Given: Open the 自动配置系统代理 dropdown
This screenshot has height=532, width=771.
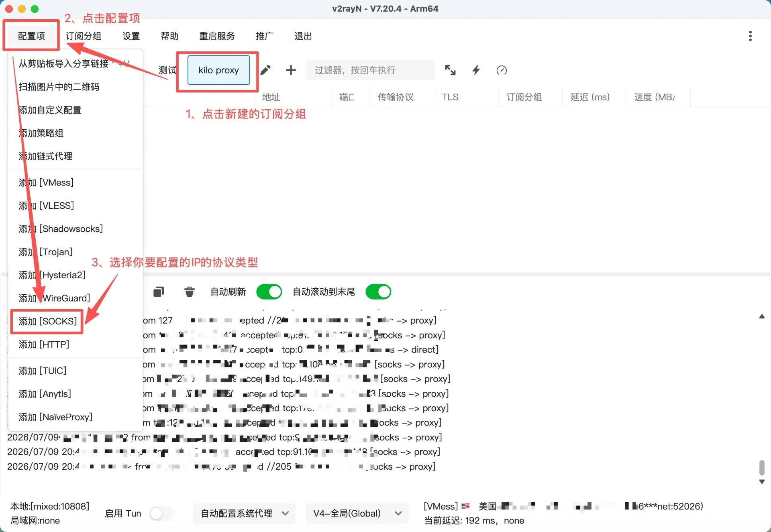Looking at the screenshot, I should (244, 514).
